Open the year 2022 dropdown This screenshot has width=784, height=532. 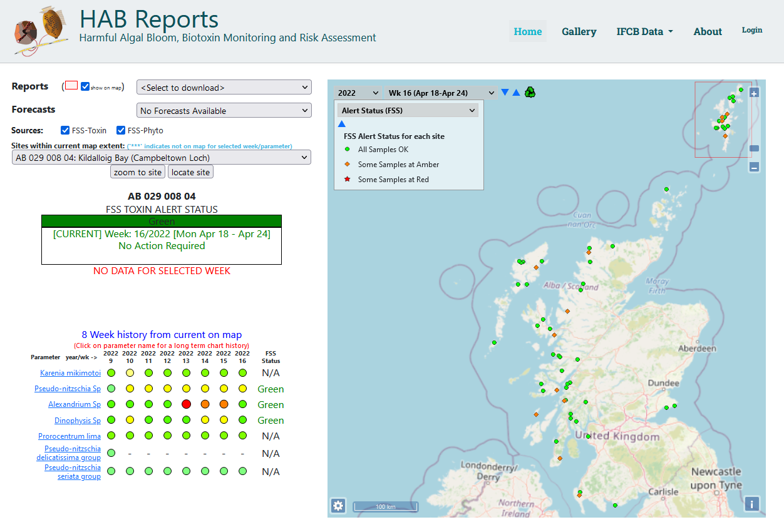(358, 91)
